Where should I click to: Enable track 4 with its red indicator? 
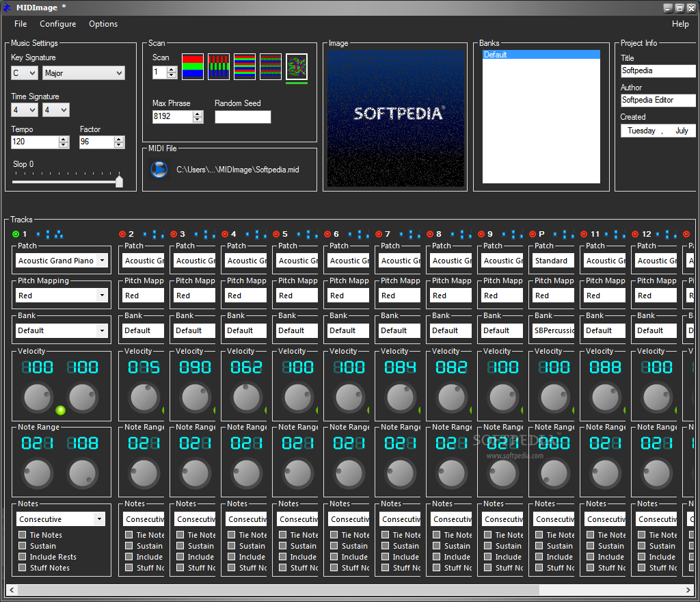(x=225, y=234)
